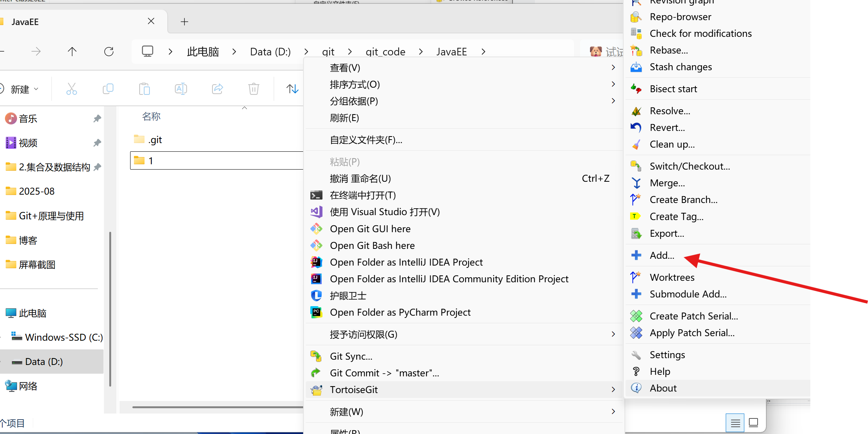Choose Add... in TortoiseGit submenu
868x434 pixels.
coord(662,255)
